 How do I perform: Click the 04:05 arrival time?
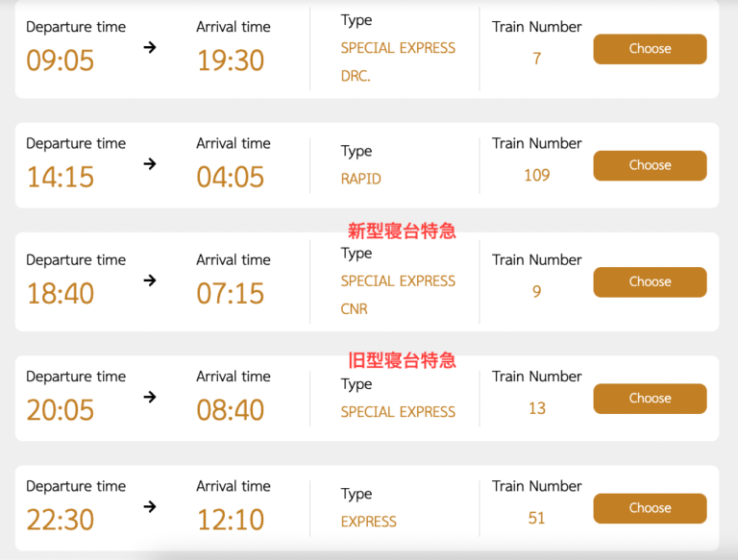click(230, 177)
